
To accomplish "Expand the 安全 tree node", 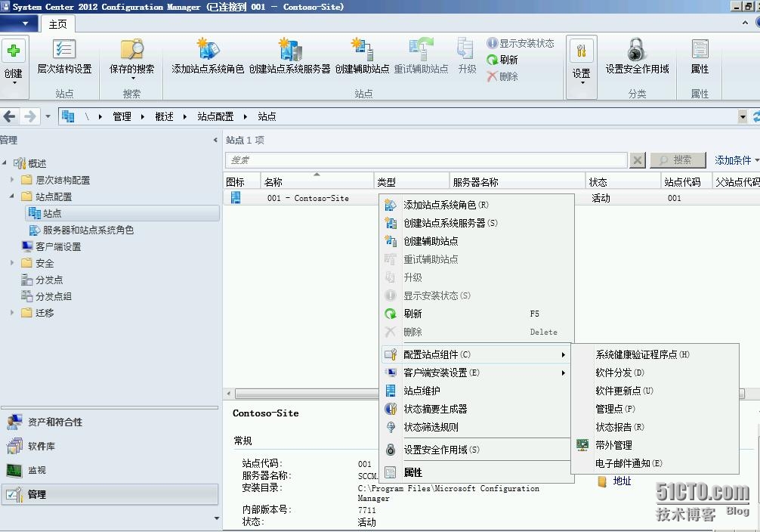I will coord(12,263).
